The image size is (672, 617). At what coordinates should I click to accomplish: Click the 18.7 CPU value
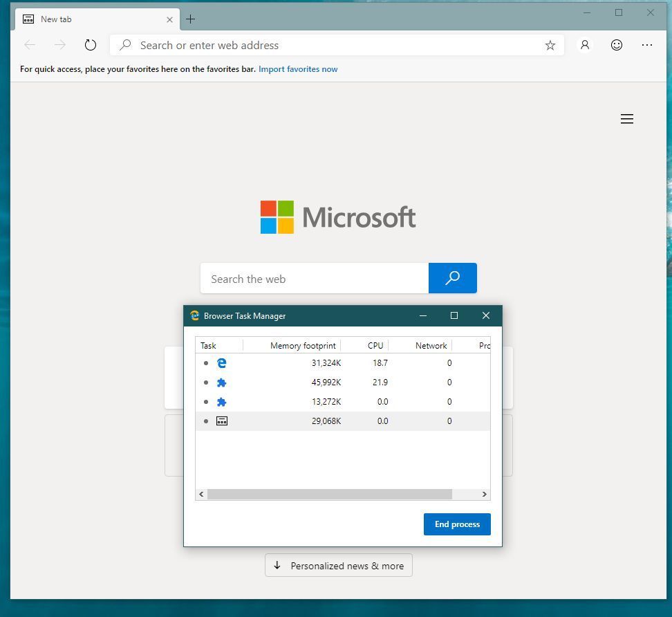[x=380, y=363]
